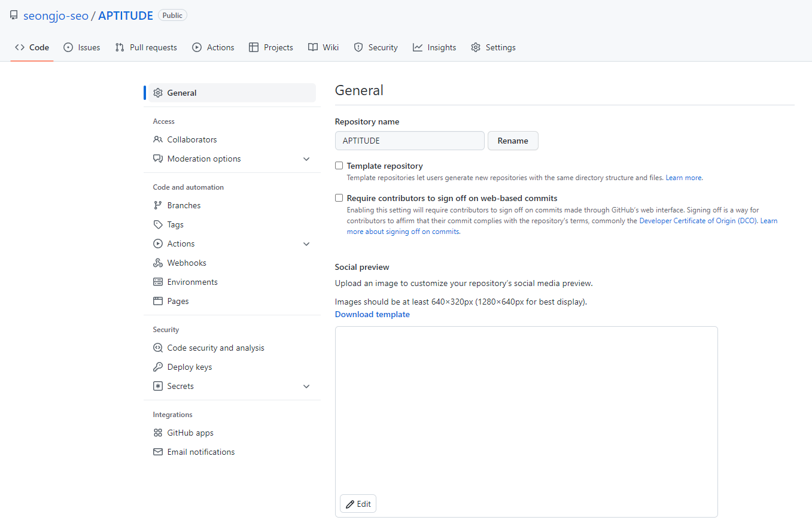Check Require contributors to sign off checkbox
The image size is (812, 520).
[x=339, y=198]
